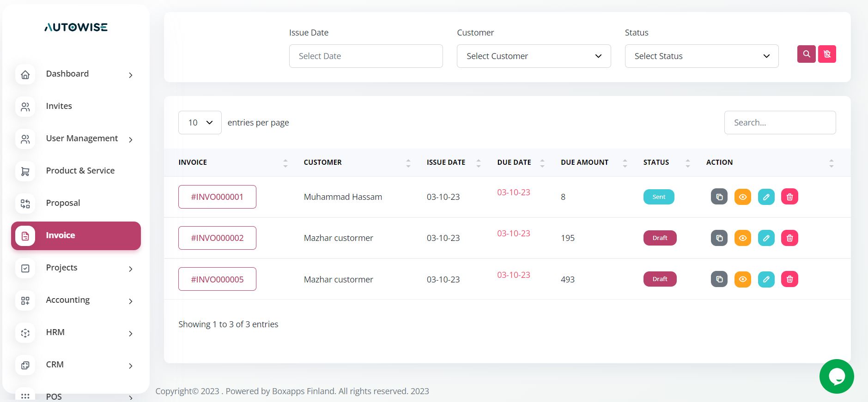Click the CRM sidebar icon
The image size is (868, 402).
[25, 365]
